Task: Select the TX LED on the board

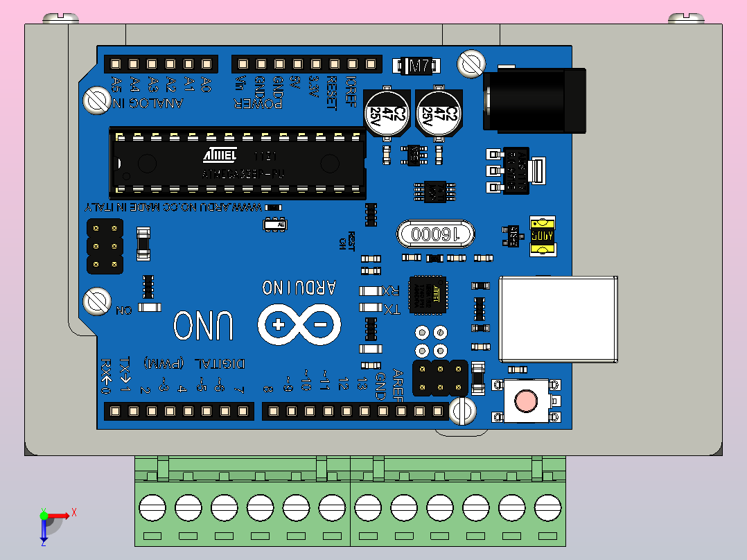Action: pos(371,308)
